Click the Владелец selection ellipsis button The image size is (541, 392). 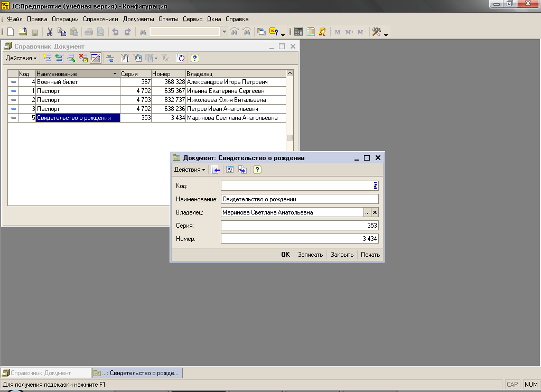click(x=367, y=212)
